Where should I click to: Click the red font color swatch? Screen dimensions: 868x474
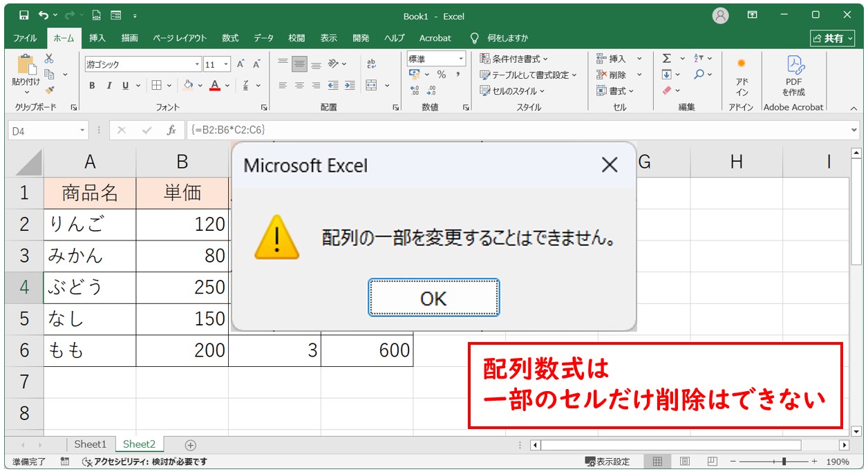coord(215,86)
